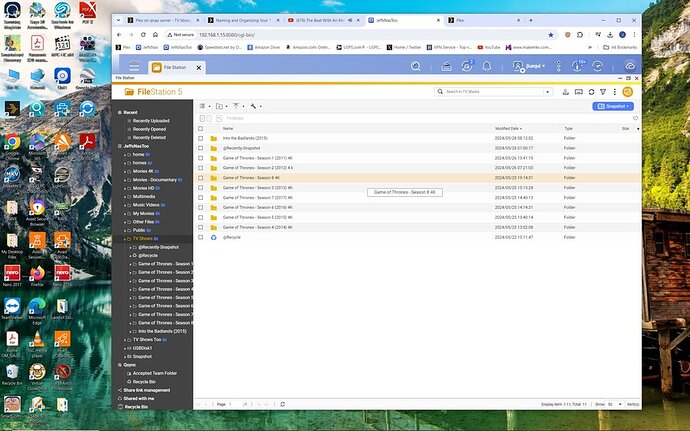This screenshot has width=690, height=431.
Task: Tick the select-all checkbox in header row
Action: pos(200,129)
